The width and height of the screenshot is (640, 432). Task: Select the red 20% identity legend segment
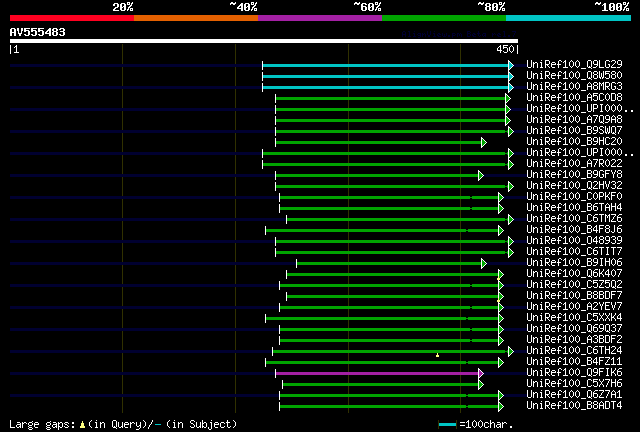pyautogui.click(x=72, y=18)
